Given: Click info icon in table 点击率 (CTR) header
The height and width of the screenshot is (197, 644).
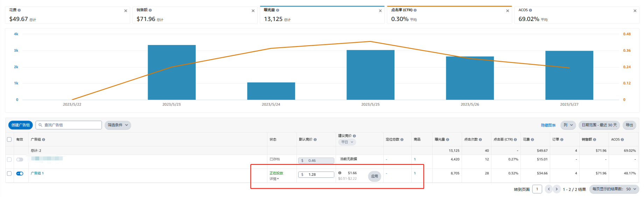Looking at the screenshot, I should [x=515, y=139].
